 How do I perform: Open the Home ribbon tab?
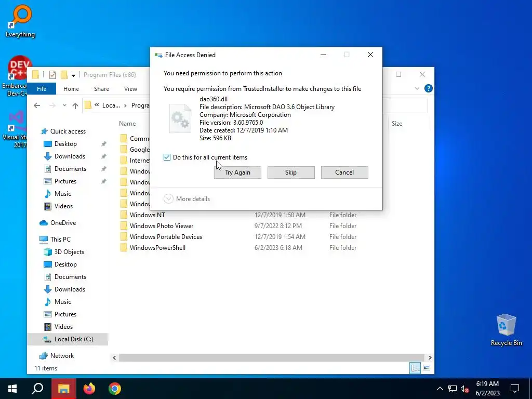click(x=71, y=88)
